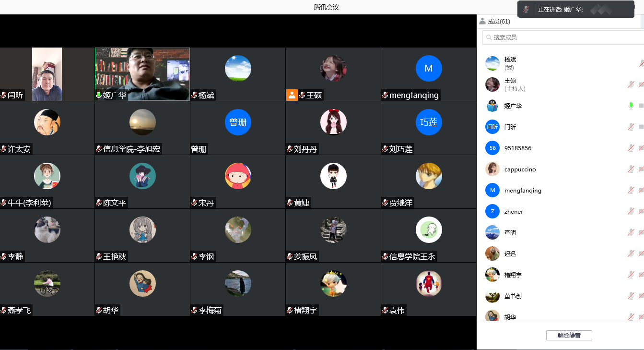This screenshot has height=350, width=644.
Task: Click 迟迅's avatar in the member list
Action: pyautogui.click(x=492, y=253)
